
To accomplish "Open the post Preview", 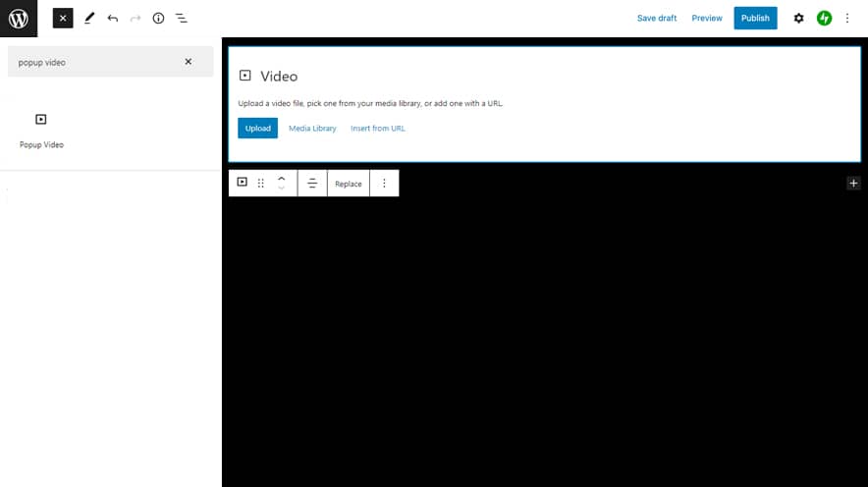I will tap(707, 19).
